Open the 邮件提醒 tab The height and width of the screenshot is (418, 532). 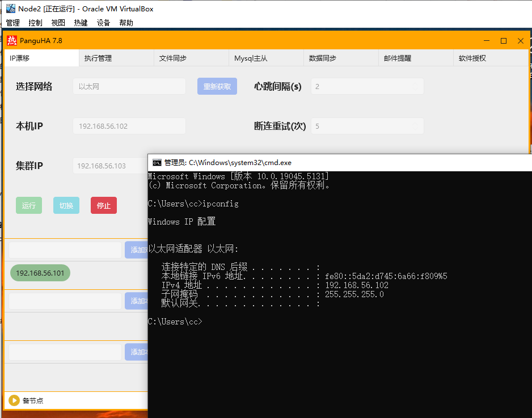(416, 58)
